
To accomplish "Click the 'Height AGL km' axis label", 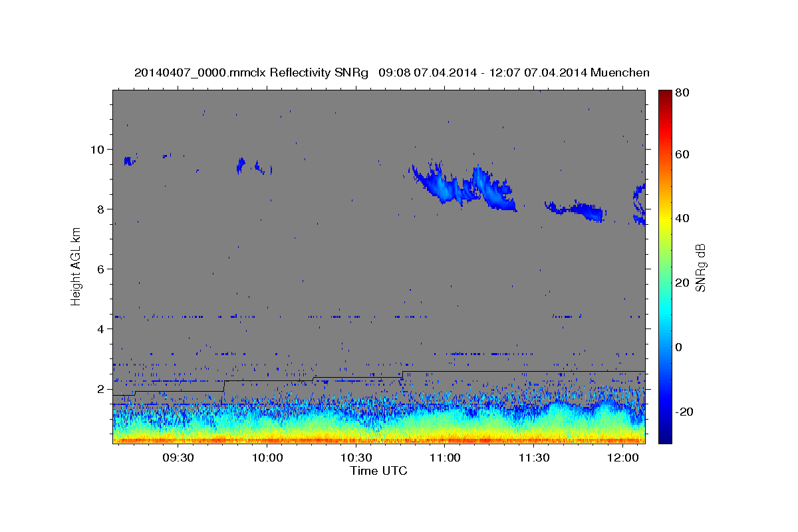I will pyautogui.click(x=76, y=266).
